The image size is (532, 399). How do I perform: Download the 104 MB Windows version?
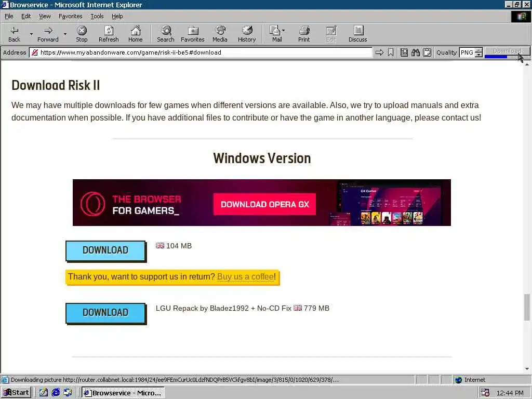[105, 250]
